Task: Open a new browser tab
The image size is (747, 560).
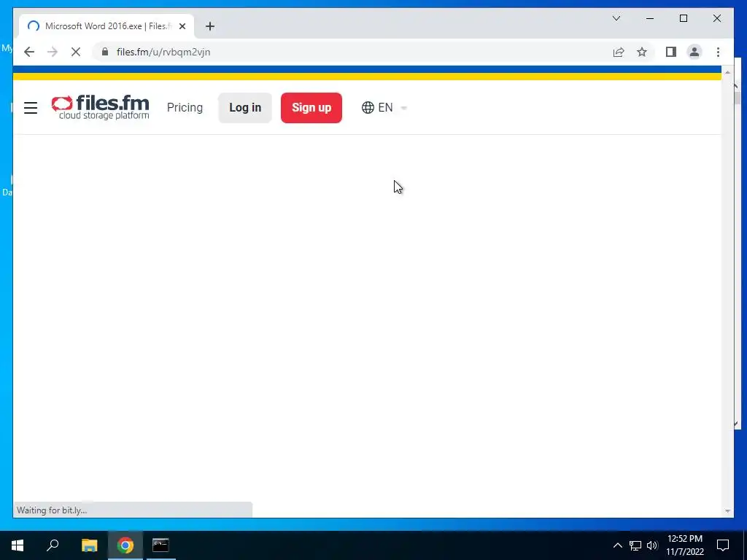Action: [x=209, y=26]
